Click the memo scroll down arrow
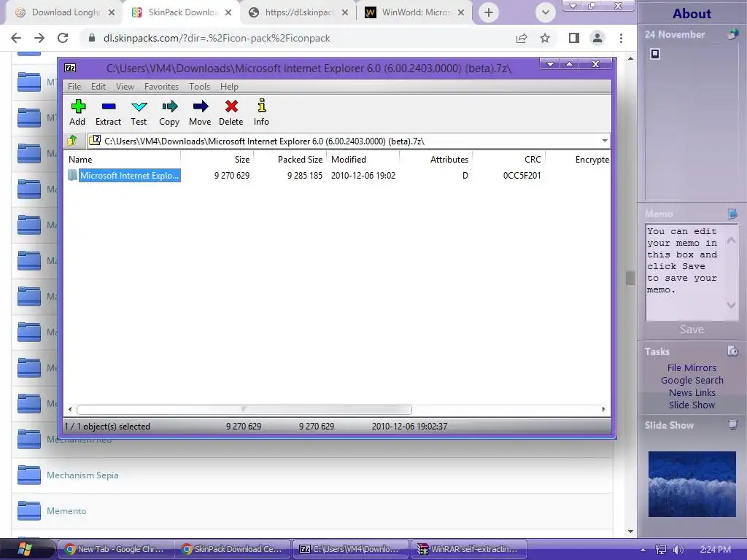Viewport: 747px width, 560px height. click(x=731, y=306)
